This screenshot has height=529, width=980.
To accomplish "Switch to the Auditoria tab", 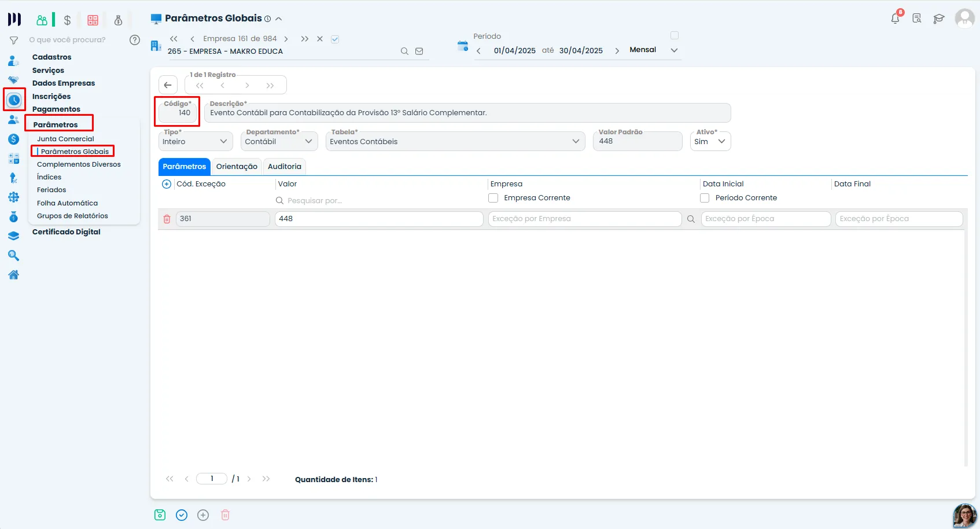I will tap(285, 167).
